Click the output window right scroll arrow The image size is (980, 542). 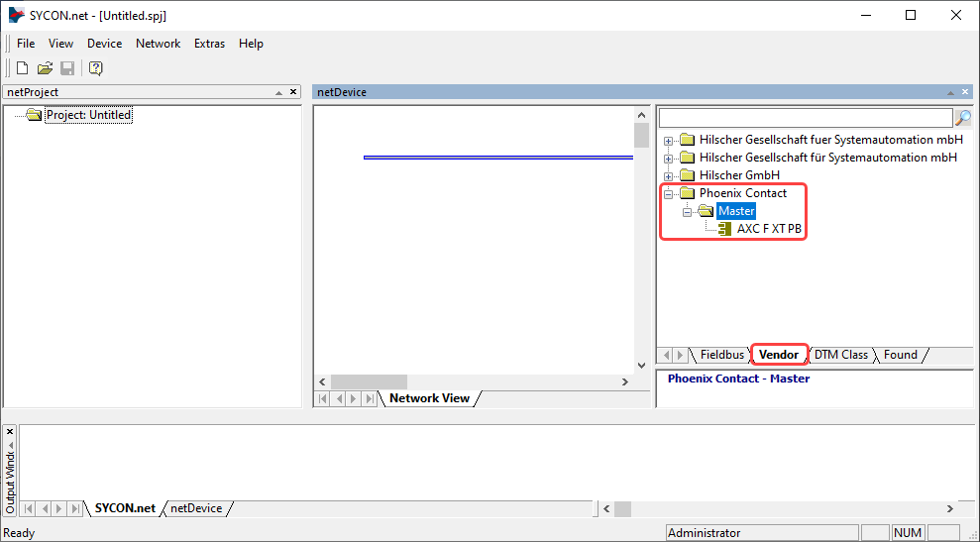pos(950,509)
